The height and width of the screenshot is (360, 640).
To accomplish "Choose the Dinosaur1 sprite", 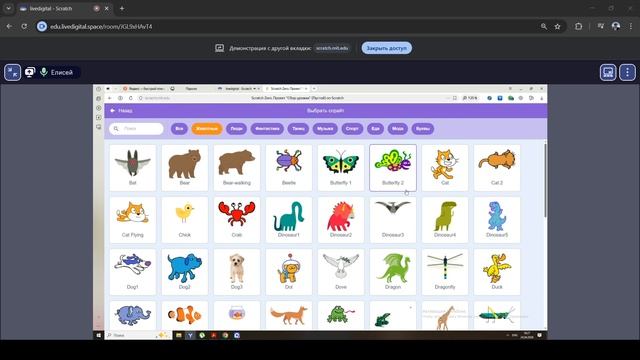I will coord(289,220).
